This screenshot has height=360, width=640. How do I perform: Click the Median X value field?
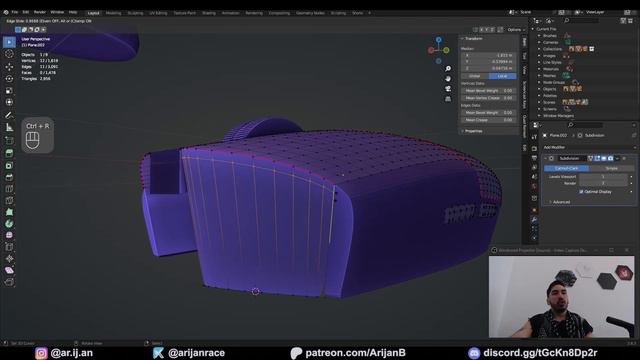tap(489, 55)
